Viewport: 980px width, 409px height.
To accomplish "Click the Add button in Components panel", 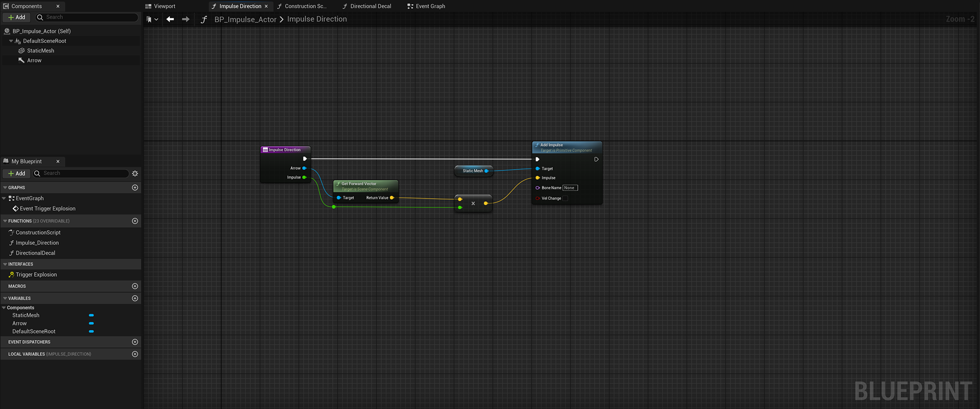I will tap(17, 17).
